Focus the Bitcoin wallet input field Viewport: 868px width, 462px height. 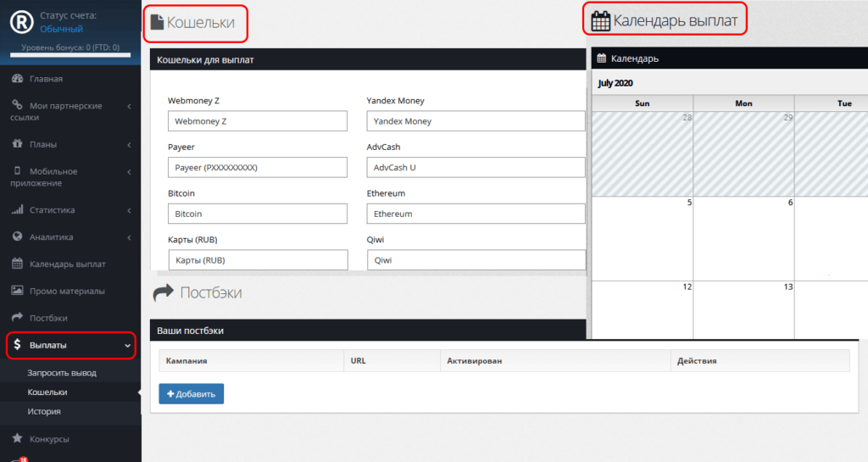(258, 214)
